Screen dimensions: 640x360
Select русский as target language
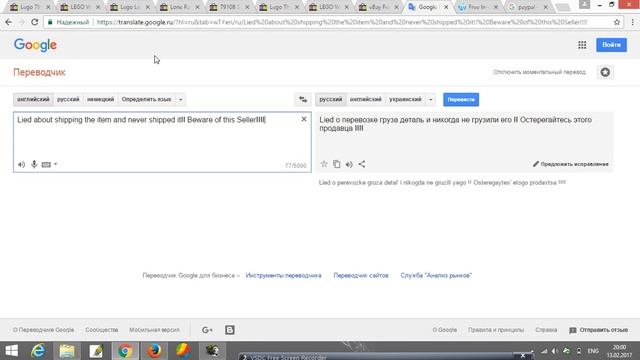coord(331,99)
